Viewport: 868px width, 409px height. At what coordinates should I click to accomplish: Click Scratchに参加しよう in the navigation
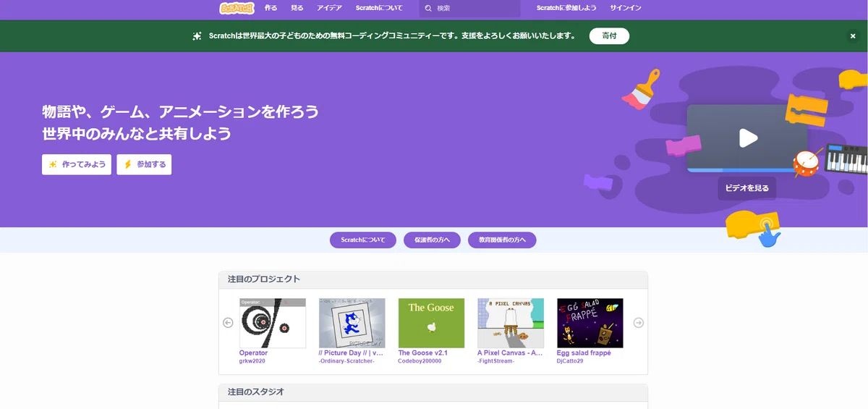click(x=566, y=8)
